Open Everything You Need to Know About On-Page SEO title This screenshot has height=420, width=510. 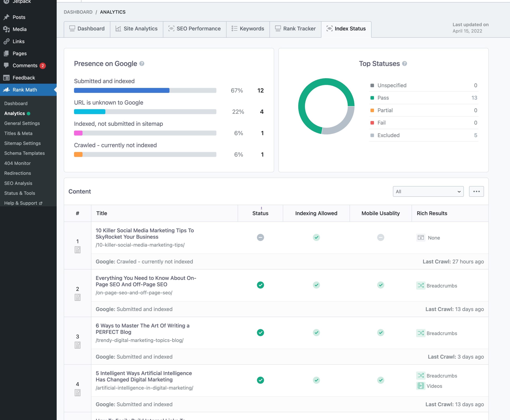tap(146, 281)
